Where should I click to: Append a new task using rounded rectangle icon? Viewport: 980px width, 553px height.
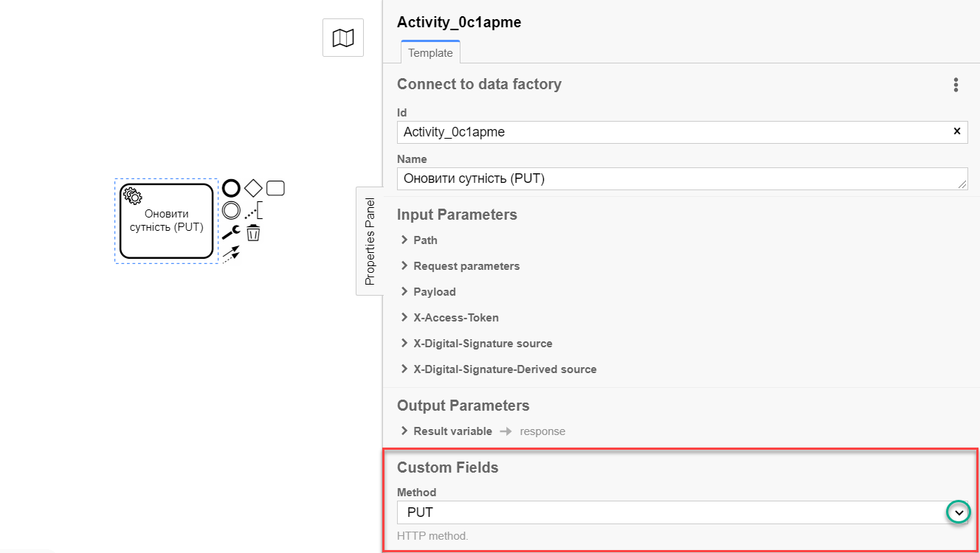275,188
